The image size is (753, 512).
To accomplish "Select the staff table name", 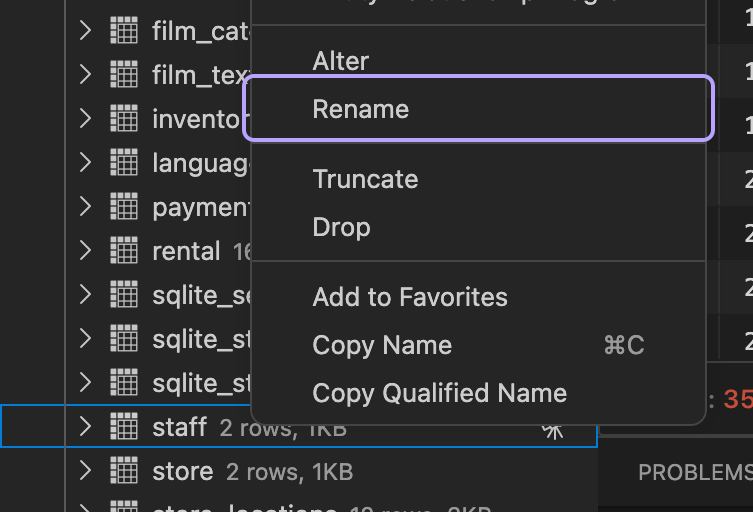I will 180,427.
